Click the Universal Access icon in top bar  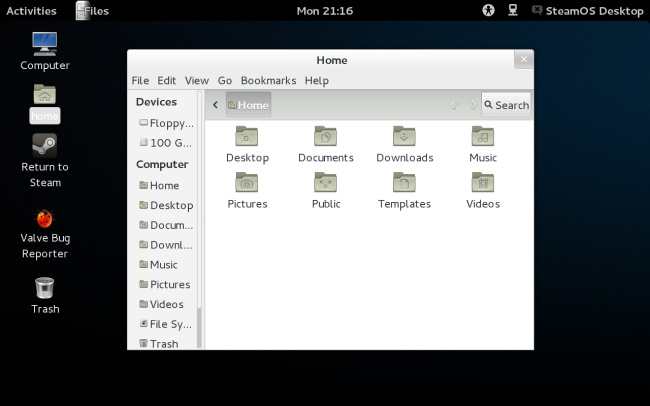488,10
